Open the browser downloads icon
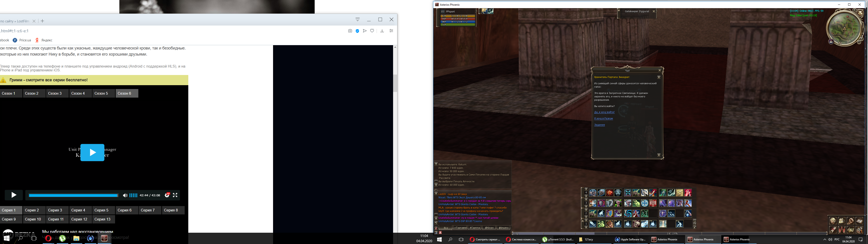Viewport: 868px width, 244px height. tap(382, 31)
